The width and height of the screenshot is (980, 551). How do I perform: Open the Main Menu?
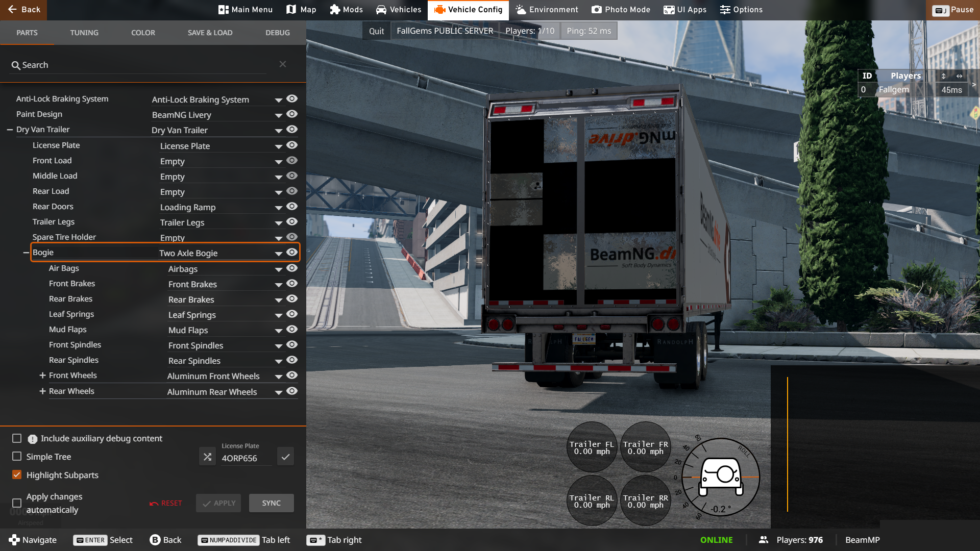point(246,10)
